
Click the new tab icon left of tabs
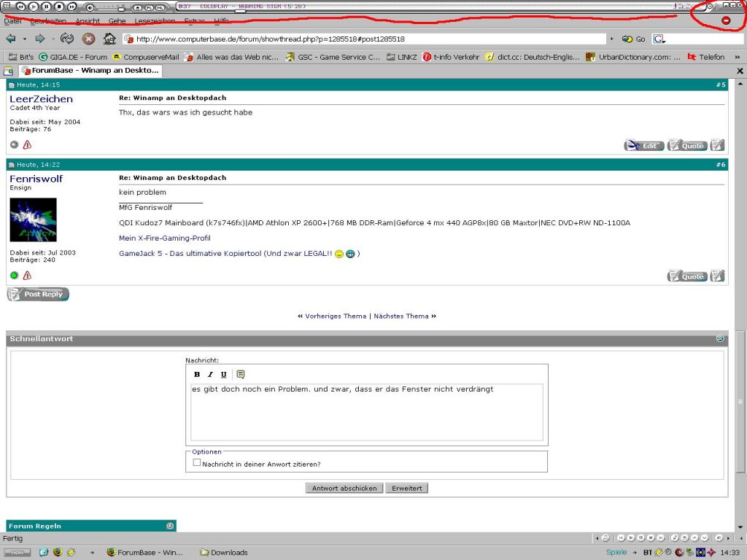click(x=8, y=71)
